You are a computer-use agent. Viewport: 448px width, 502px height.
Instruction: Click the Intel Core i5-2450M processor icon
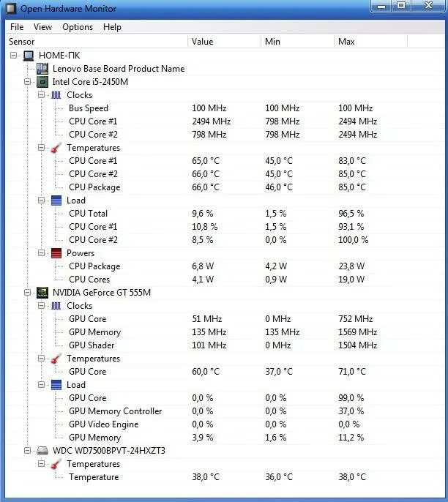[42, 82]
